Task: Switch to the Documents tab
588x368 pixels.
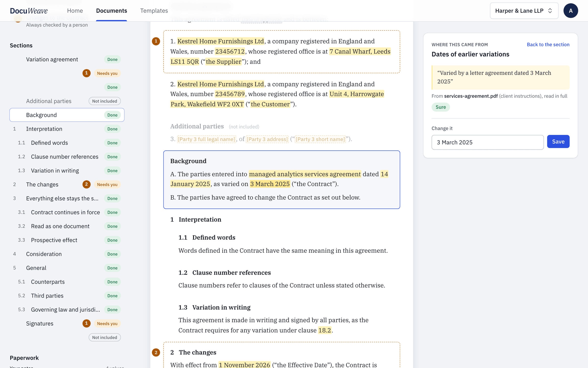Action: tap(111, 11)
